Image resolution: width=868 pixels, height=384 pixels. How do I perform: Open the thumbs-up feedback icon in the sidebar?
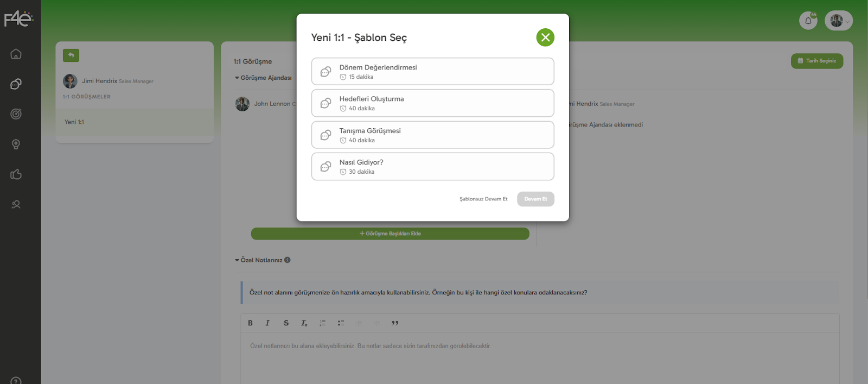point(16,174)
